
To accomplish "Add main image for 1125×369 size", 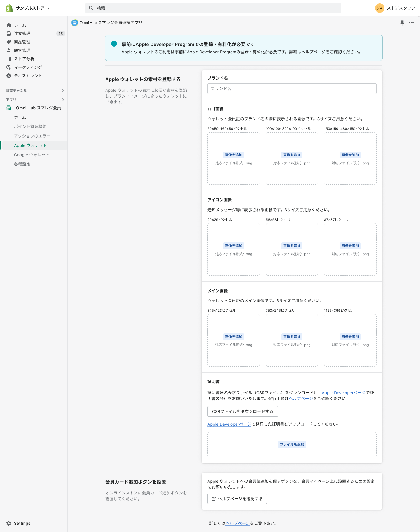I will click(350, 337).
